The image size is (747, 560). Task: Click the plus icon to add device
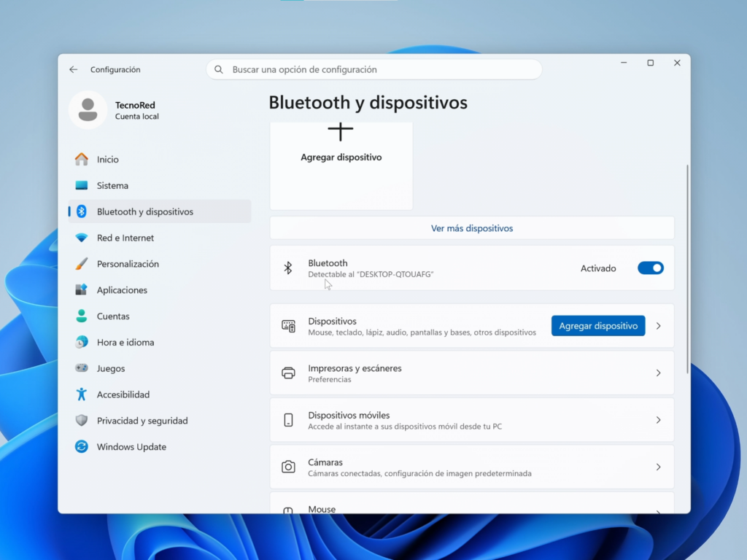point(341,131)
